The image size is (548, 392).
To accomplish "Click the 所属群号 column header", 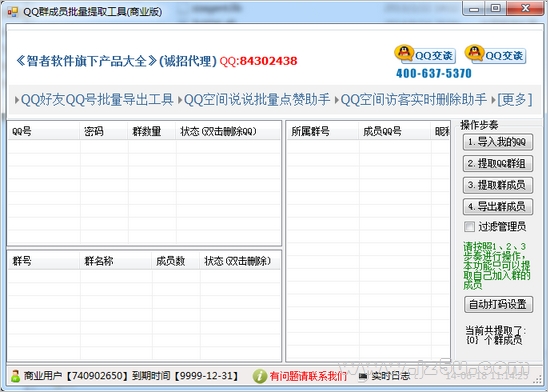I will point(323,131).
